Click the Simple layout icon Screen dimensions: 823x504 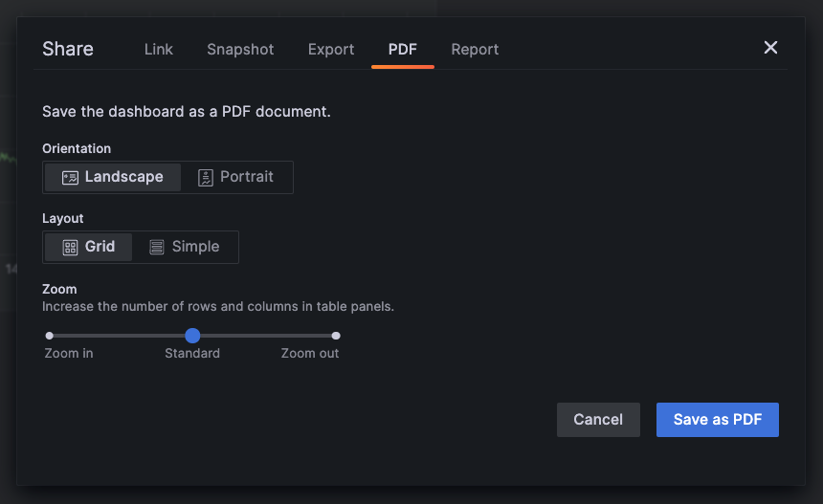tap(157, 247)
